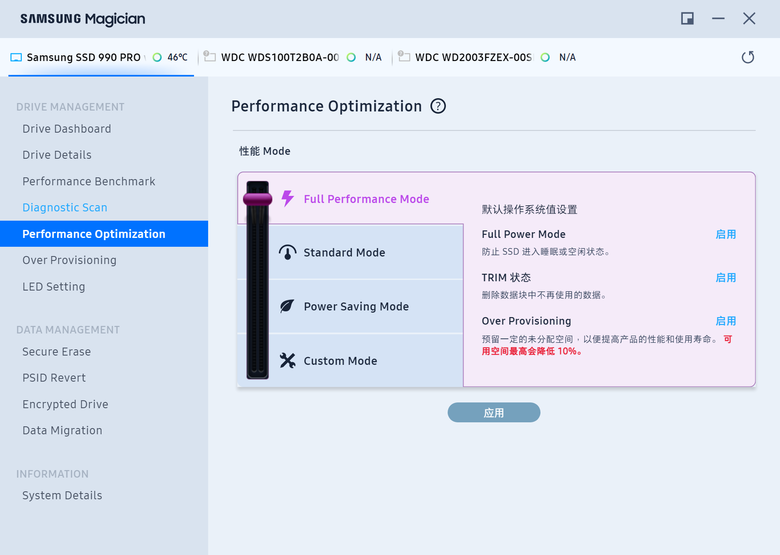Click the purple mode slider knob

click(x=257, y=199)
